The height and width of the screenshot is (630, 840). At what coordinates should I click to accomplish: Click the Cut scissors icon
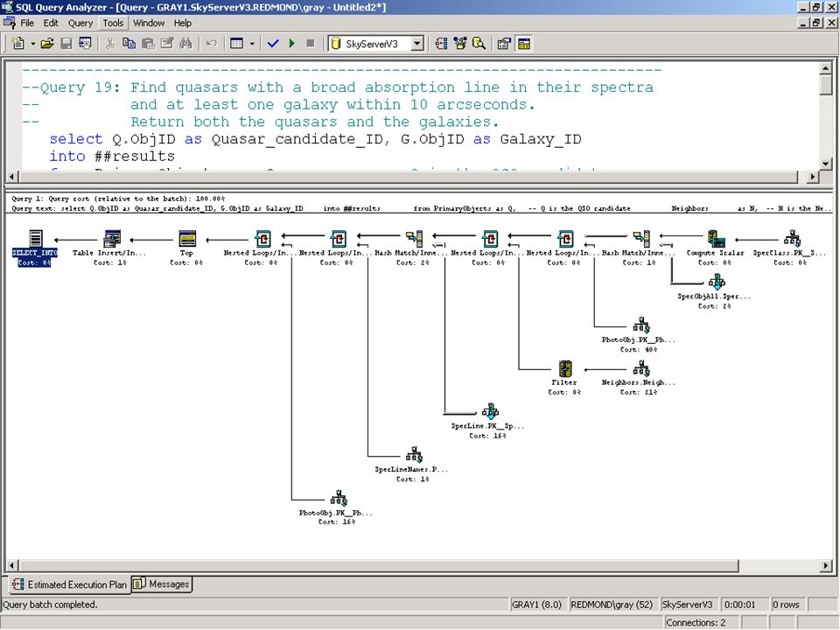[110, 44]
